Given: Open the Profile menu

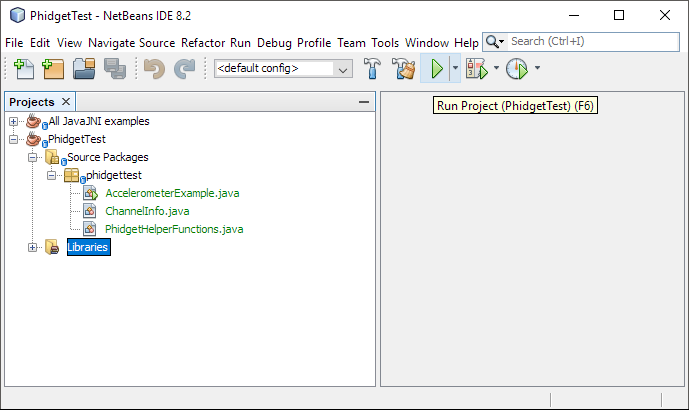Looking at the screenshot, I should pyautogui.click(x=314, y=43).
